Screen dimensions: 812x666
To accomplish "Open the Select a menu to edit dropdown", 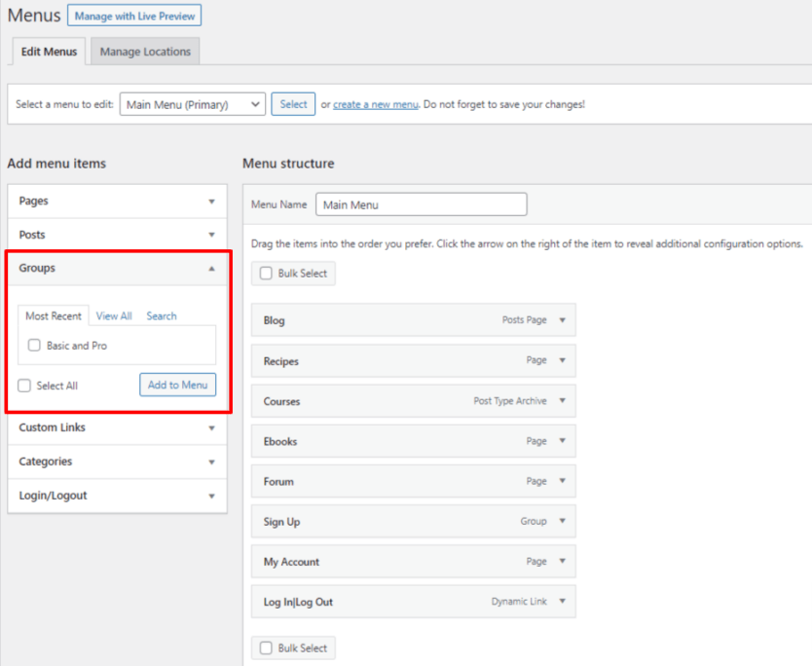I will (192, 104).
